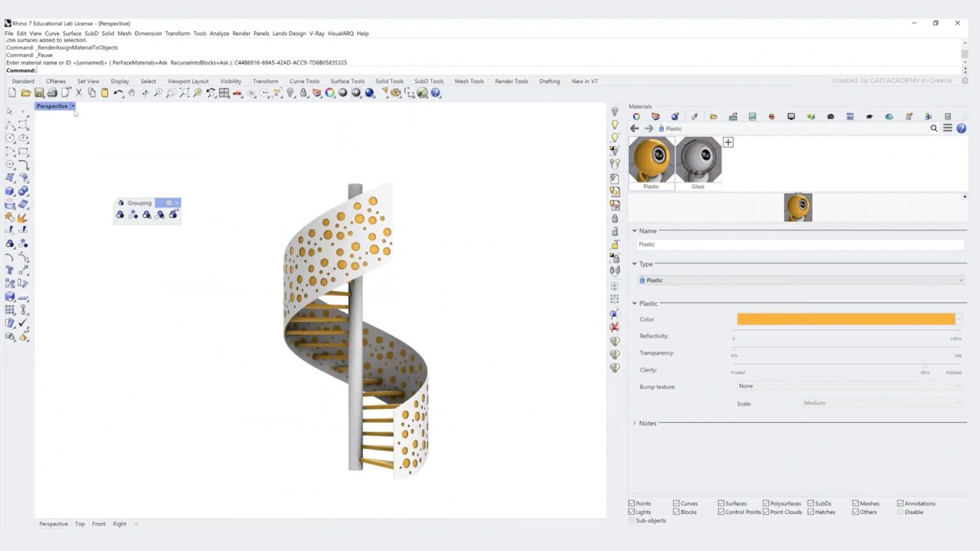The height and width of the screenshot is (551, 980).
Task: Collapse the Plastic settings section
Action: point(635,304)
